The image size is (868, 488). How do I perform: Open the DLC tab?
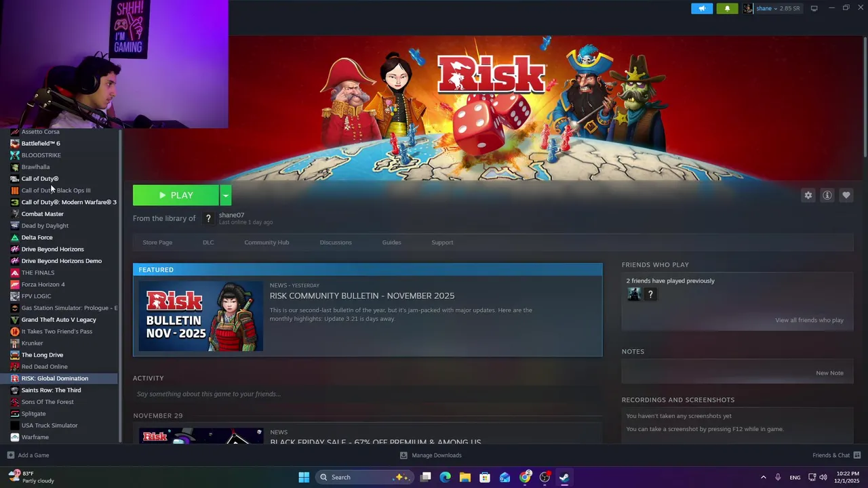(x=208, y=243)
